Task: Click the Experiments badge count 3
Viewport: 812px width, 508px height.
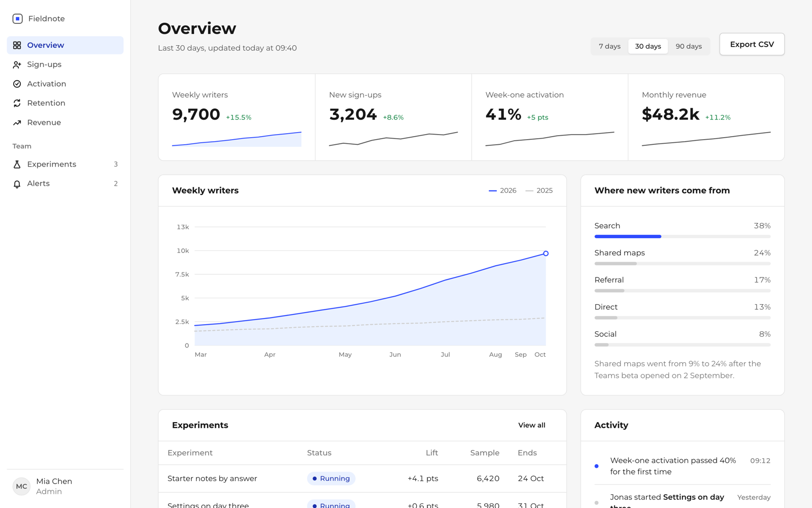Action: [x=116, y=164]
